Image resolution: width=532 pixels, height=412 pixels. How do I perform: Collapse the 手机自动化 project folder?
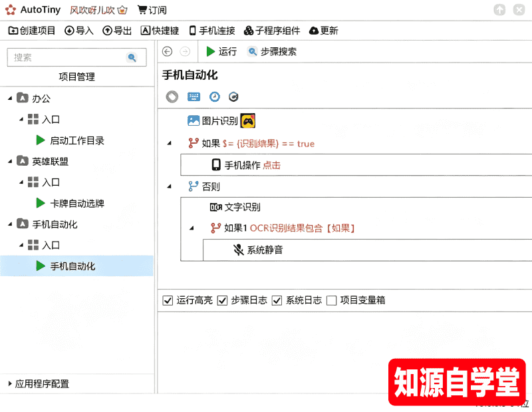tap(10, 224)
